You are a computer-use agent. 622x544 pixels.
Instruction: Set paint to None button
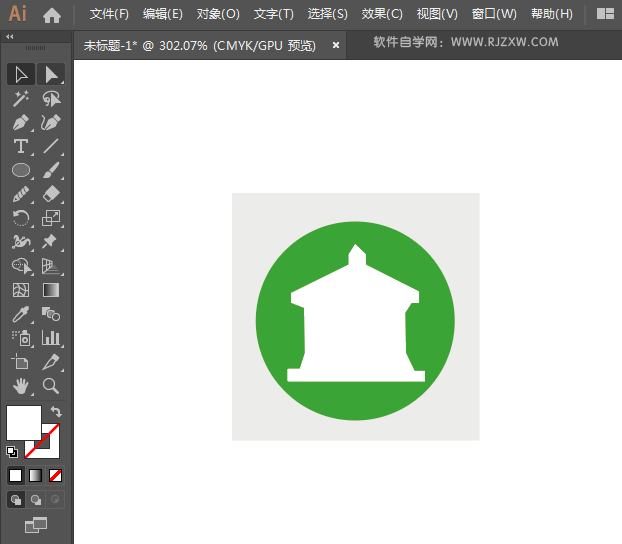point(55,475)
